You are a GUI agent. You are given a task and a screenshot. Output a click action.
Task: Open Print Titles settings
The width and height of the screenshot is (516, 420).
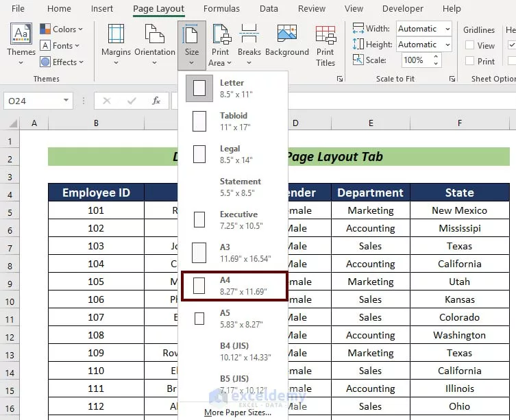tap(325, 34)
